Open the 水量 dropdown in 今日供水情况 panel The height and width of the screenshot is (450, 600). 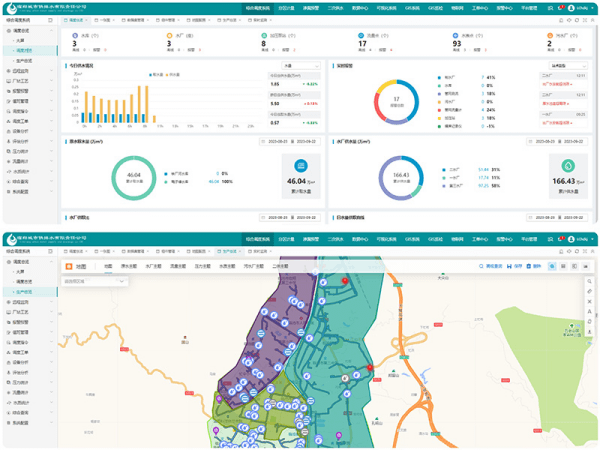click(x=301, y=66)
